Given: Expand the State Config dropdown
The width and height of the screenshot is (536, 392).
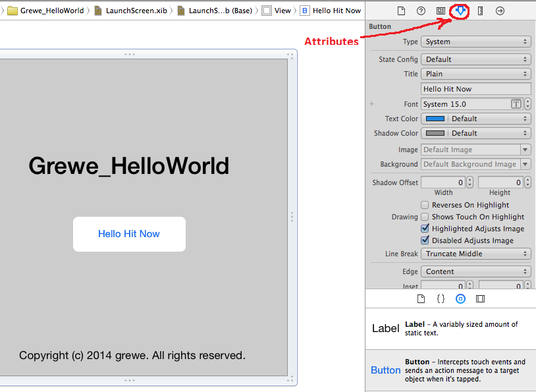Looking at the screenshot, I should point(475,59).
